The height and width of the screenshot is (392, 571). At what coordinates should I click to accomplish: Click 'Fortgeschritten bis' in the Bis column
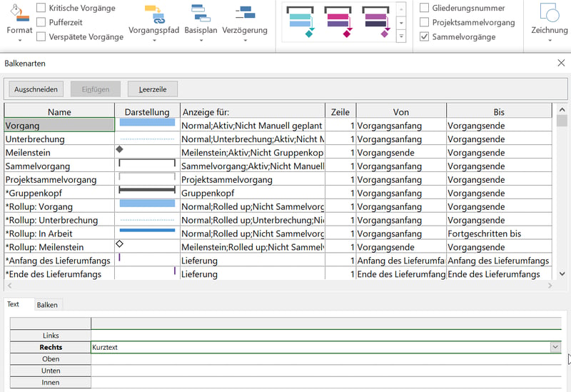(x=484, y=233)
